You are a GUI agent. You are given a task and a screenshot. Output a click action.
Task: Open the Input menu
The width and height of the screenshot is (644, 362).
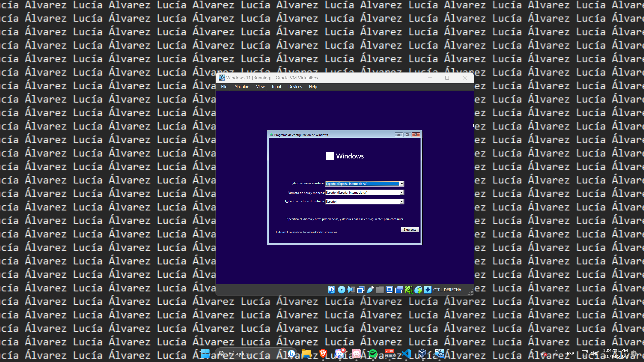[x=276, y=87]
